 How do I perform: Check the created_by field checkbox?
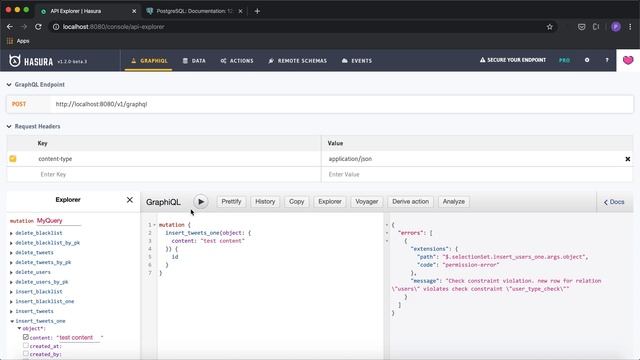pyautogui.click(x=26, y=353)
